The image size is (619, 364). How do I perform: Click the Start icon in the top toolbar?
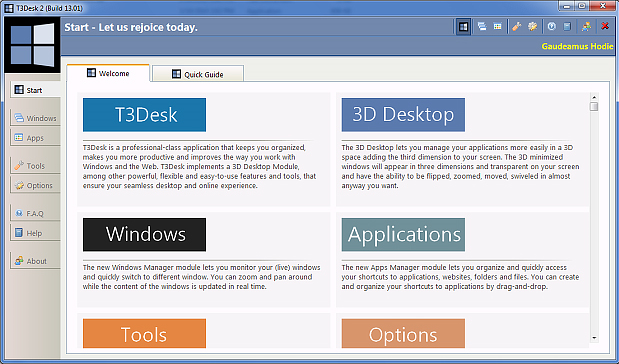(463, 27)
